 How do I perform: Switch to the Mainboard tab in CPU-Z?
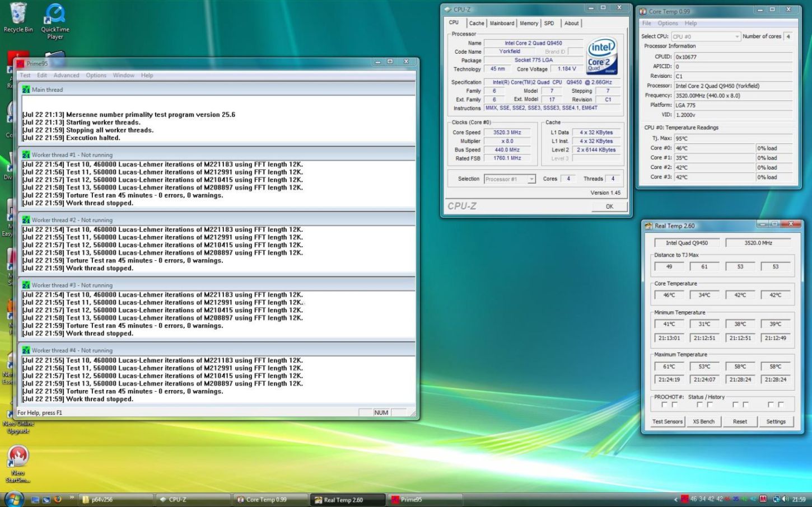point(502,24)
